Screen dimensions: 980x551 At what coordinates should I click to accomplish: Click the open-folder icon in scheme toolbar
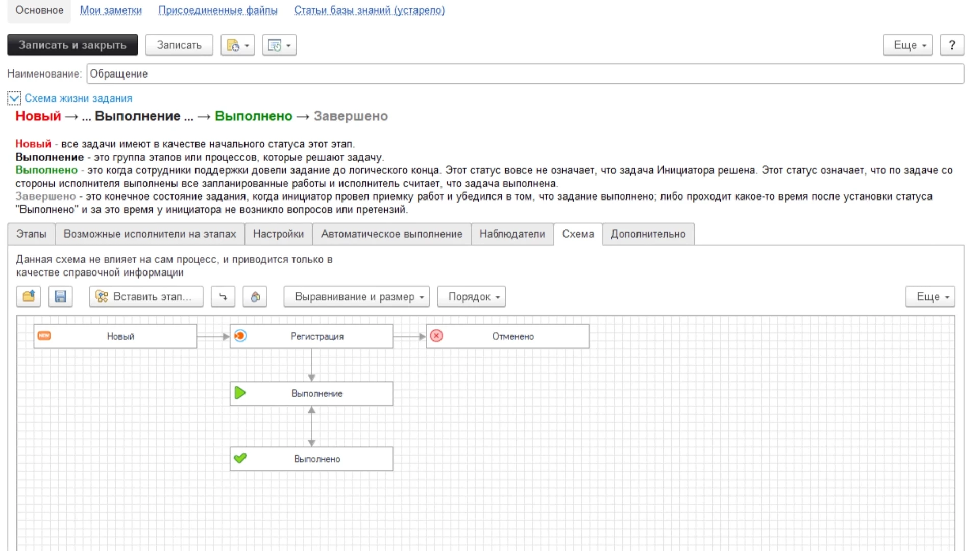[x=29, y=296]
